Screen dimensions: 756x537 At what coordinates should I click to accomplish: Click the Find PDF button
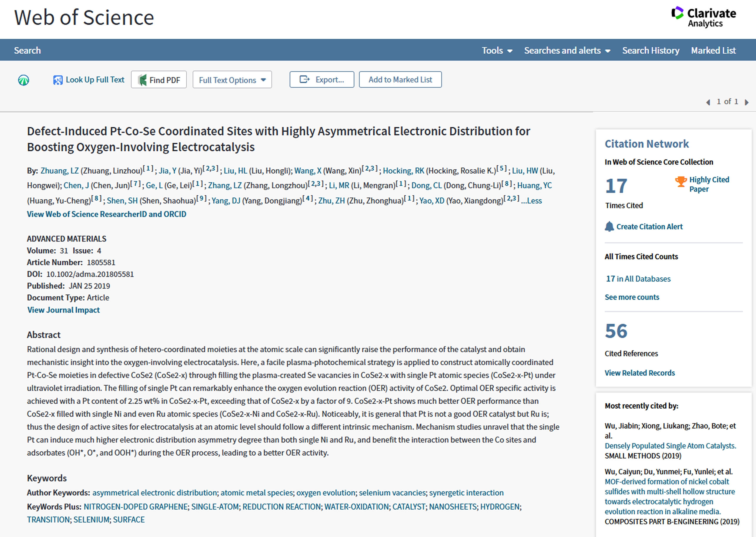(159, 80)
